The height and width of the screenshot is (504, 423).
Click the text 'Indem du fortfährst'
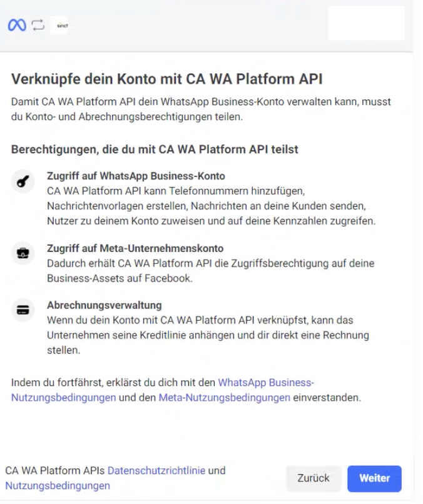[x=56, y=383]
